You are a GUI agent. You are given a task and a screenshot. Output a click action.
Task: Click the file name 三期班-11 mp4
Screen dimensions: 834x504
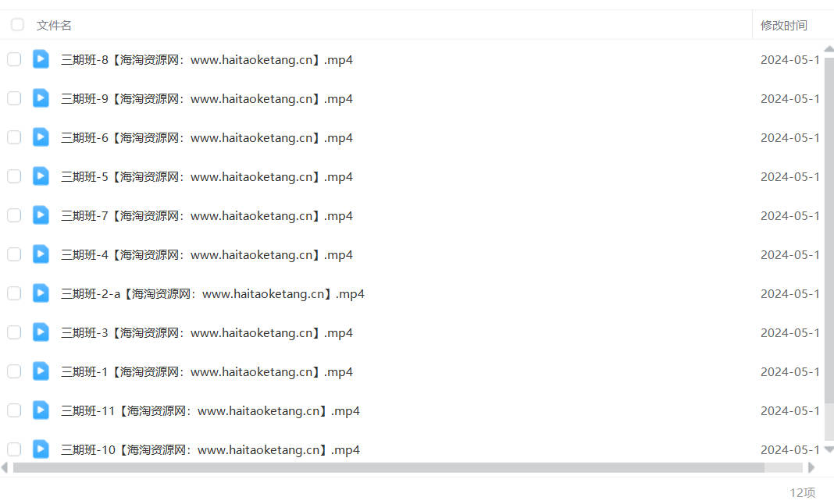(210, 411)
